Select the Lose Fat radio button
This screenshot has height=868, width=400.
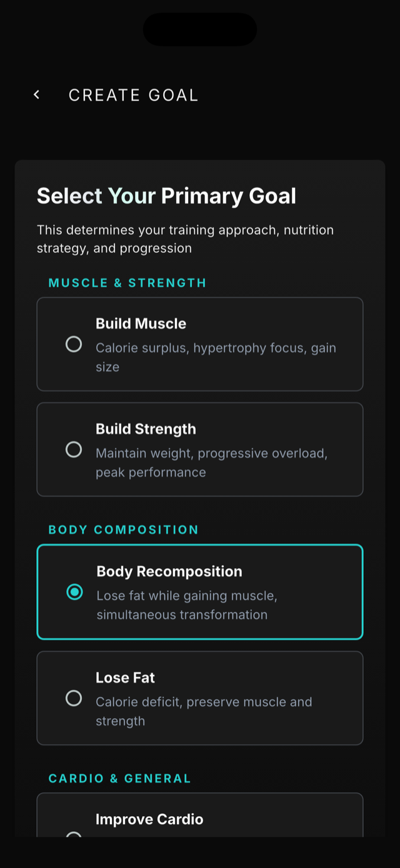(x=74, y=698)
